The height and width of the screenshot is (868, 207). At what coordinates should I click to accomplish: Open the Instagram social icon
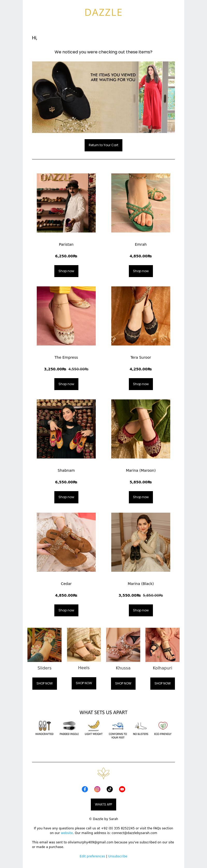tap(97, 789)
